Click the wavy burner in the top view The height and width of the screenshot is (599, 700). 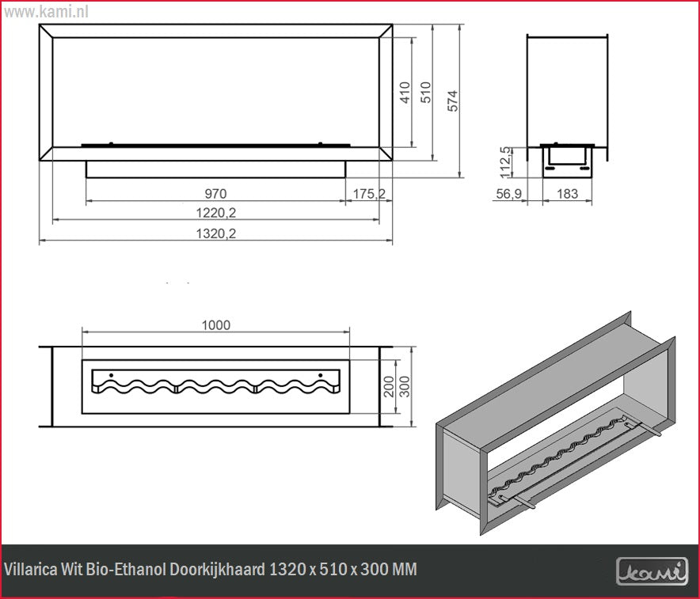pyautogui.click(x=215, y=384)
